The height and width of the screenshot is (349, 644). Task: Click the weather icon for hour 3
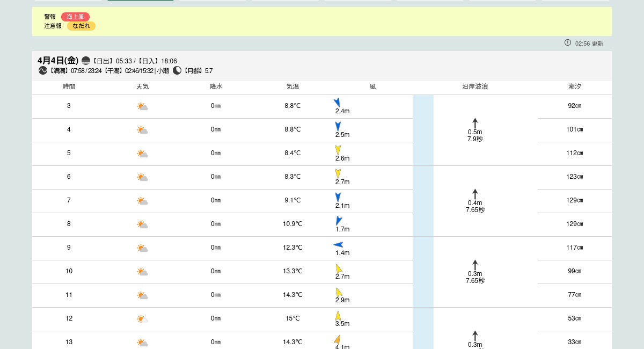142,106
